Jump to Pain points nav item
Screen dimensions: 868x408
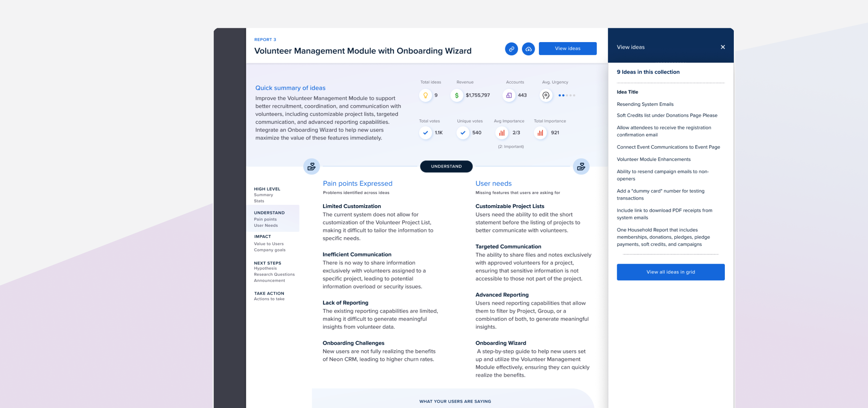(265, 219)
